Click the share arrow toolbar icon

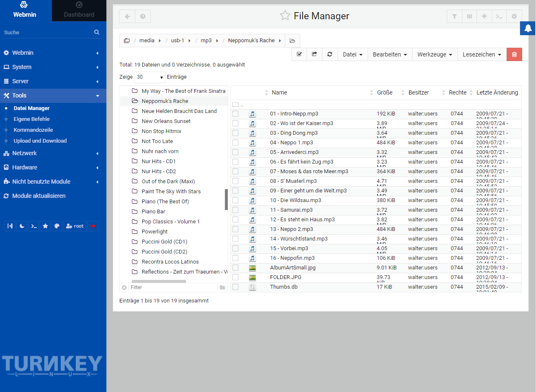point(314,54)
